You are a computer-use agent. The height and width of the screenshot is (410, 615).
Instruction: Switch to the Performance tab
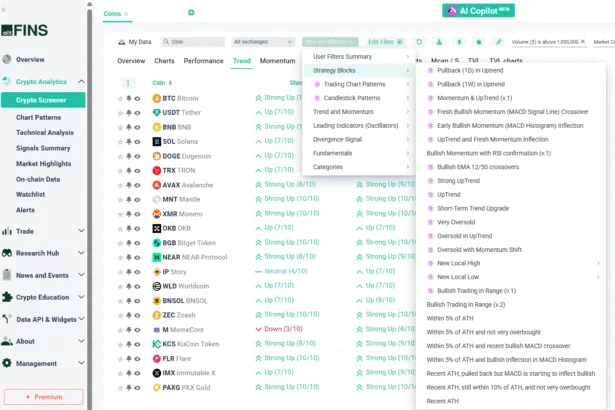(204, 61)
